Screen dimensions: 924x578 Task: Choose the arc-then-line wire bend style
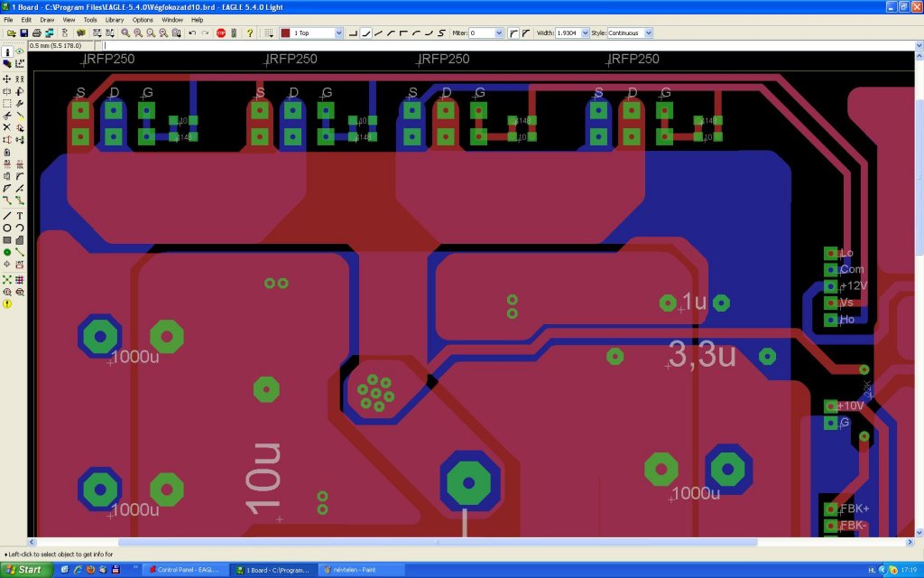pos(416,33)
